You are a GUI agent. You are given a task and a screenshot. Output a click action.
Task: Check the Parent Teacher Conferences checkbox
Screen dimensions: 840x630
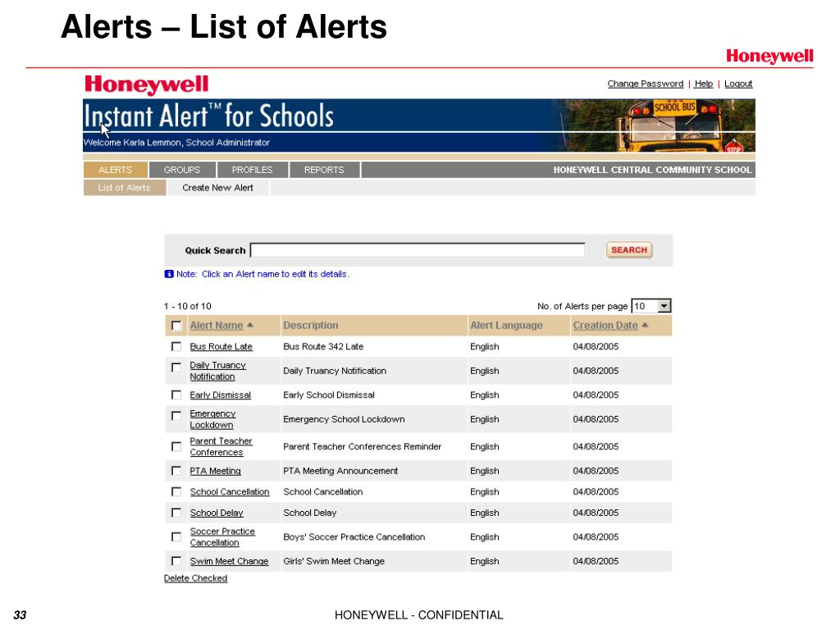pos(176,446)
